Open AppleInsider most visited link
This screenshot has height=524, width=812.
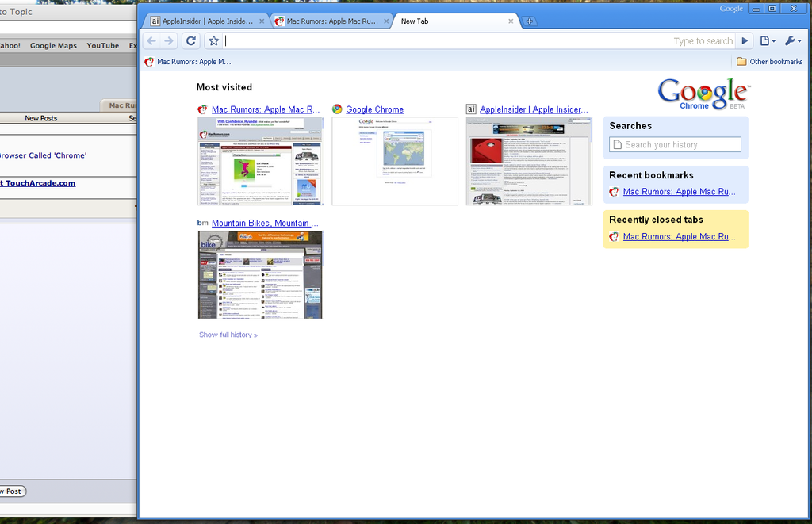coord(534,109)
